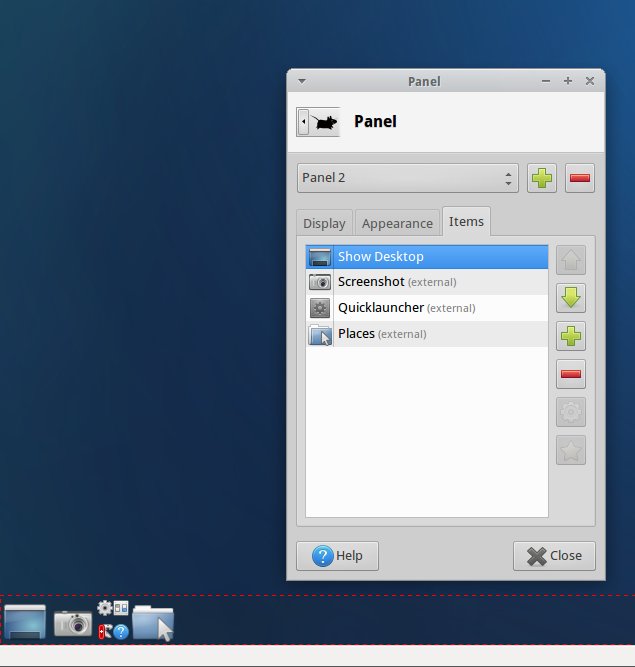The height and width of the screenshot is (667, 635).
Task: Click the greyed-out move item up arrow
Action: click(x=571, y=259)
